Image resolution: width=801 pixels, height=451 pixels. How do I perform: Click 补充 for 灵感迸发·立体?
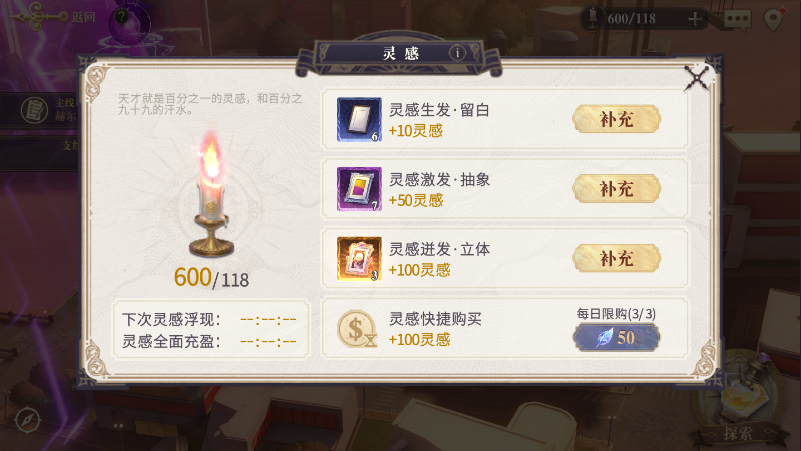tap(617, 258)
